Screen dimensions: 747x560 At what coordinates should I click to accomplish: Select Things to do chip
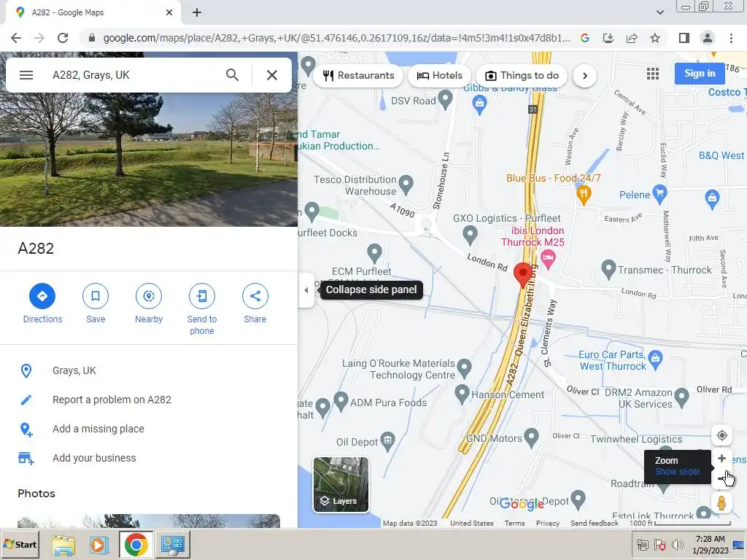point(522,75)
